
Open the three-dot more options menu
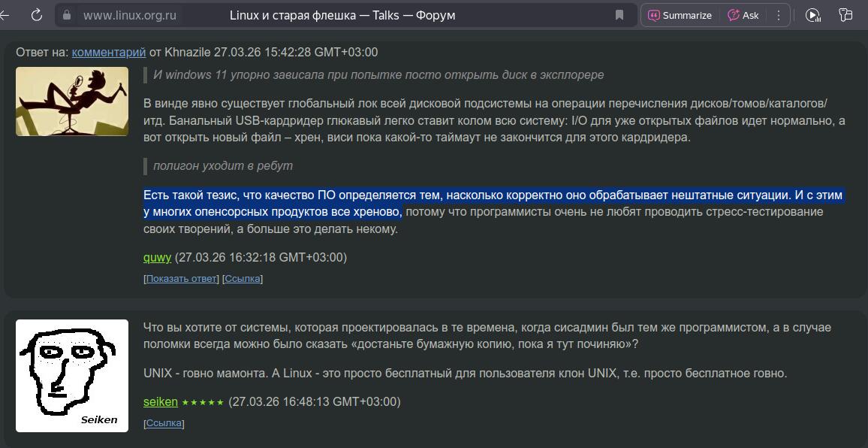778,15
